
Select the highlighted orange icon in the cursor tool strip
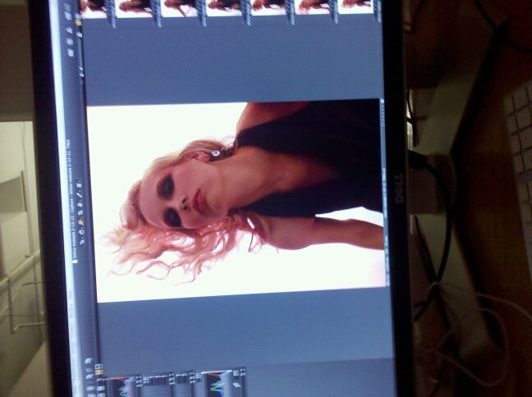click(81, 222)
